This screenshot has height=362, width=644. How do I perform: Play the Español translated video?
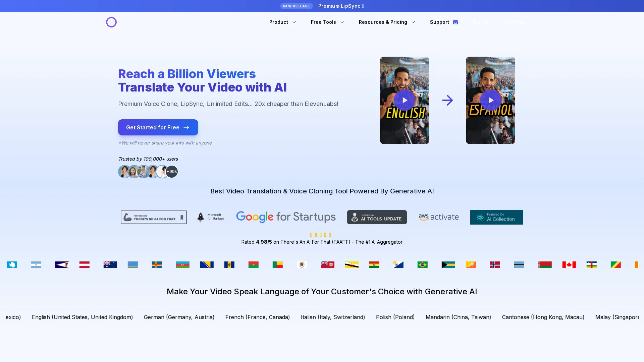[490, 100]
